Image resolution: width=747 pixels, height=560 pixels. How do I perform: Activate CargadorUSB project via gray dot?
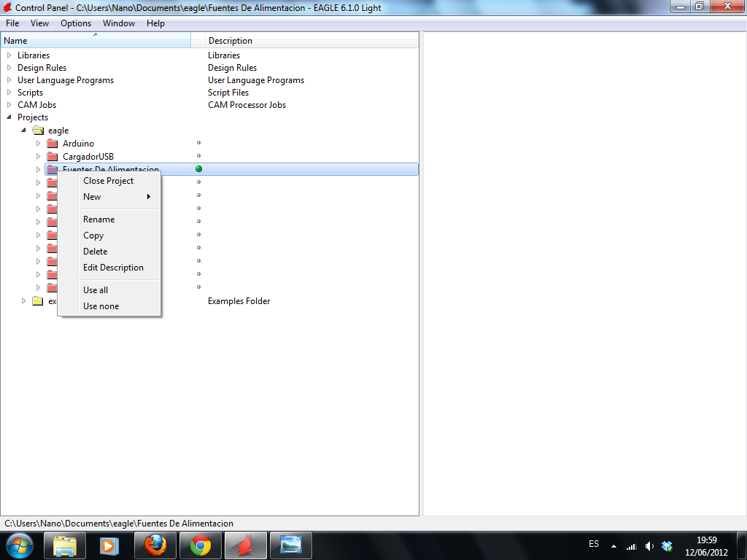pyautogui.click(x=198, y=156)
